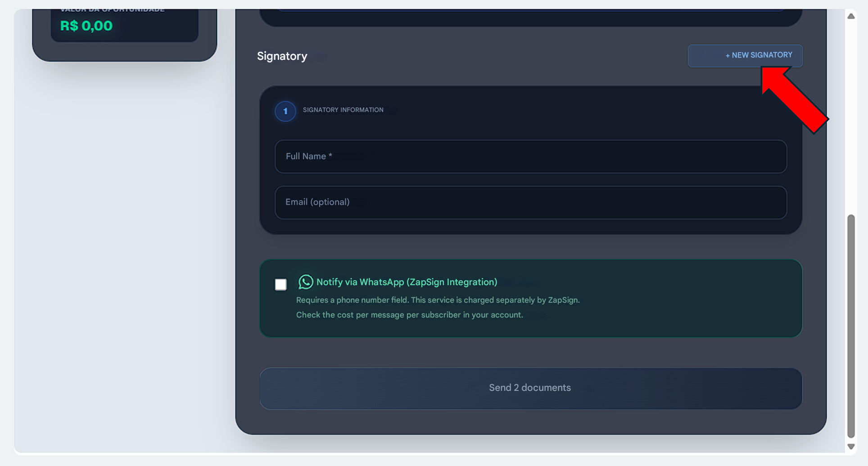Click the WhatsApp logo icon
The width and height of the screenshot is (868, 466).
click(306, 282)
